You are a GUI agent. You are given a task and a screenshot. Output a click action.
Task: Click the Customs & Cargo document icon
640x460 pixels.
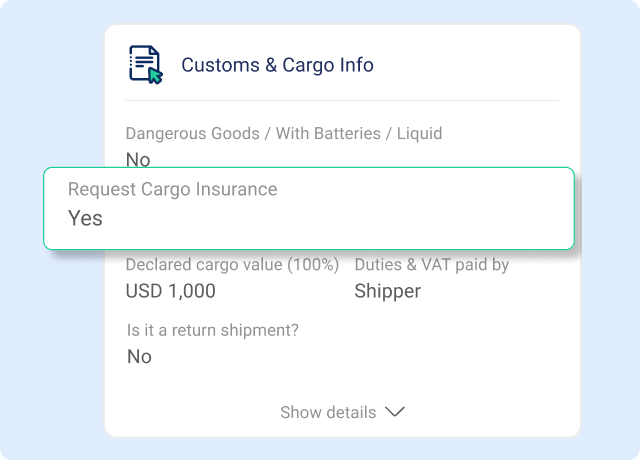(x=144, y=63)
